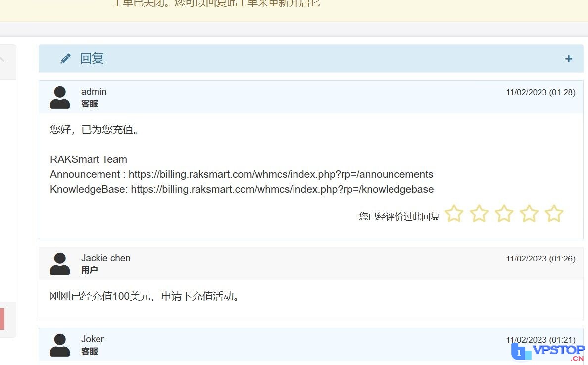Screen dimensions: 588x365
Task: Click the 客服 role label under Joker
Action: [89, 352]
